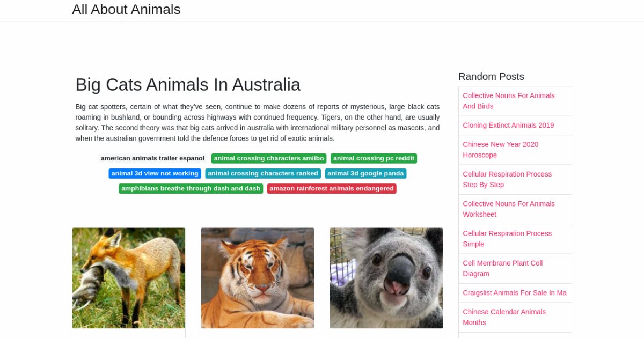644x338 pixels.
Task: Select the animal crossing characters amiibo tag
Action: [x=268, y=158]
